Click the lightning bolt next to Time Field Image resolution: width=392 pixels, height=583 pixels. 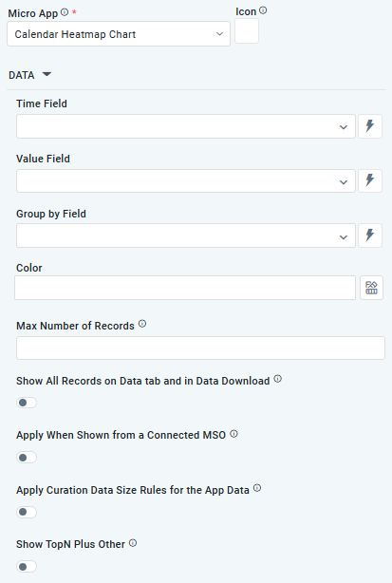coord(370,126)
